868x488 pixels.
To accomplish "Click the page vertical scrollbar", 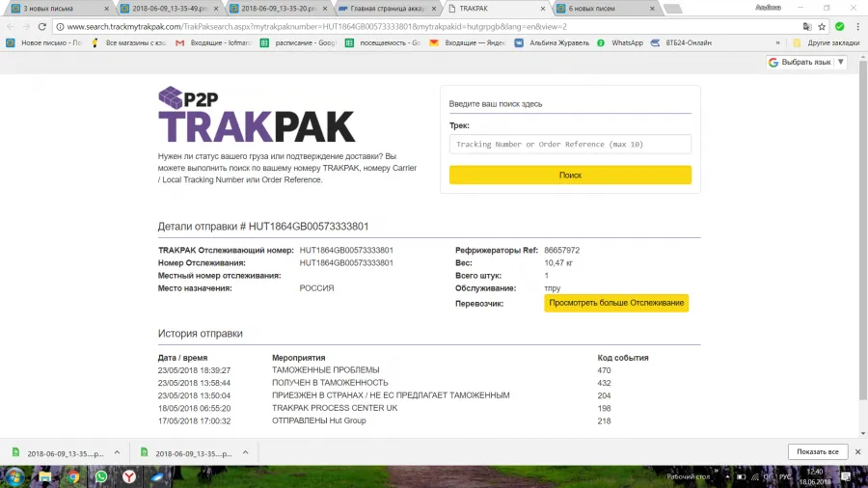I will pos(863,230).
